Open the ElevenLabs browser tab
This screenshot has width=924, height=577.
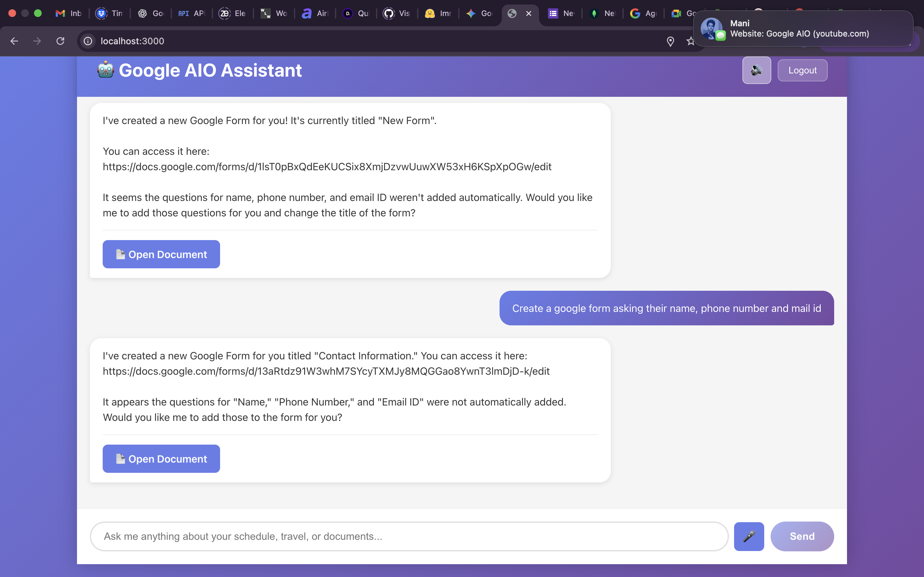(233, 13)
